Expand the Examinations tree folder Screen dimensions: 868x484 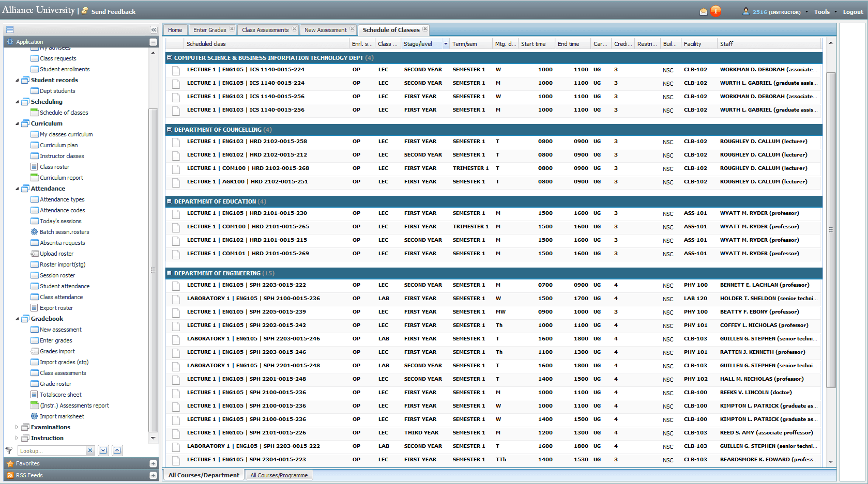(x=17, y=427)
